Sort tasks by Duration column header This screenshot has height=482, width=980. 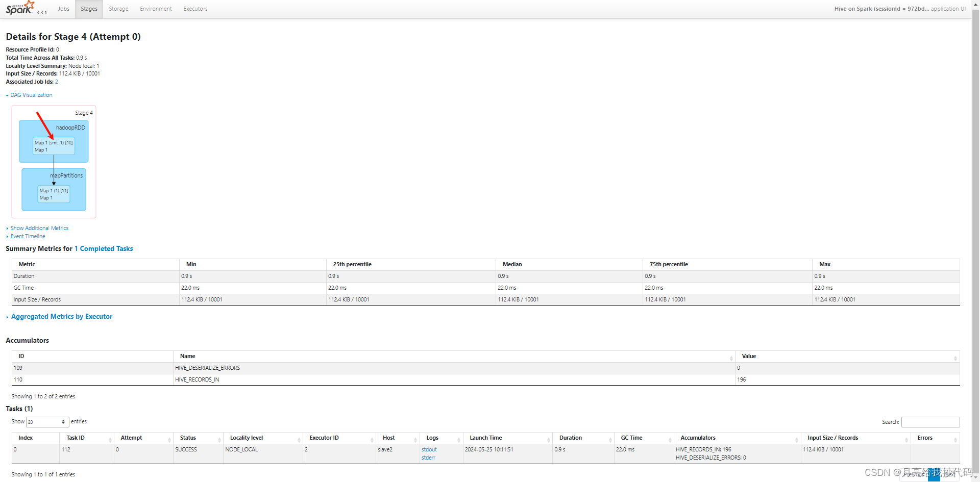click(583, 438)
